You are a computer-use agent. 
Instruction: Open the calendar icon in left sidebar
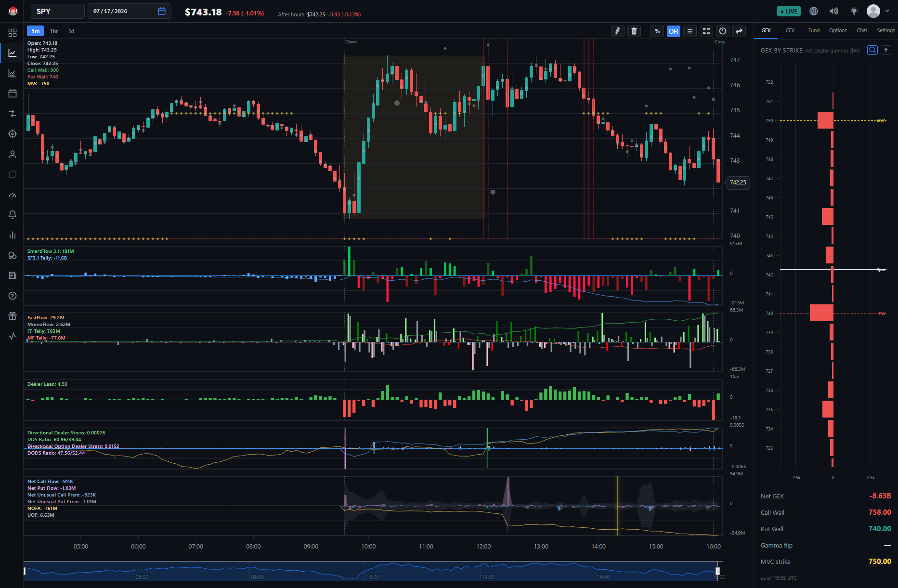[x=13, y=93]
